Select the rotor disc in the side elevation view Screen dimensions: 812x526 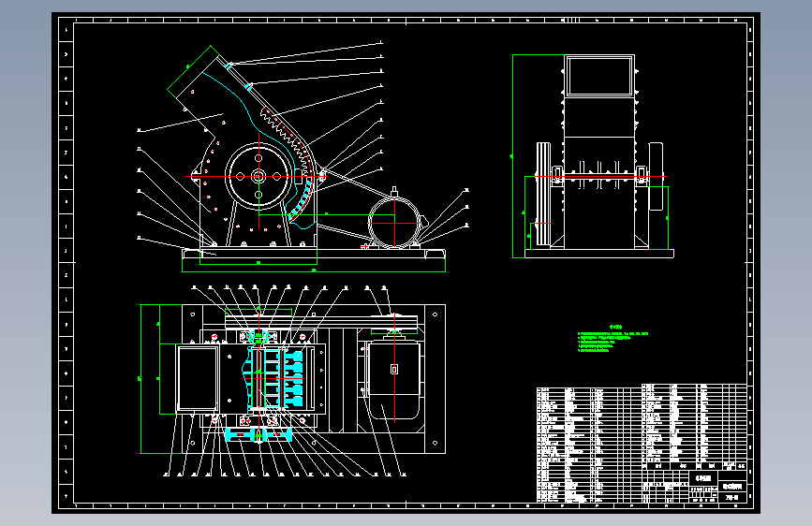(258, 176)
